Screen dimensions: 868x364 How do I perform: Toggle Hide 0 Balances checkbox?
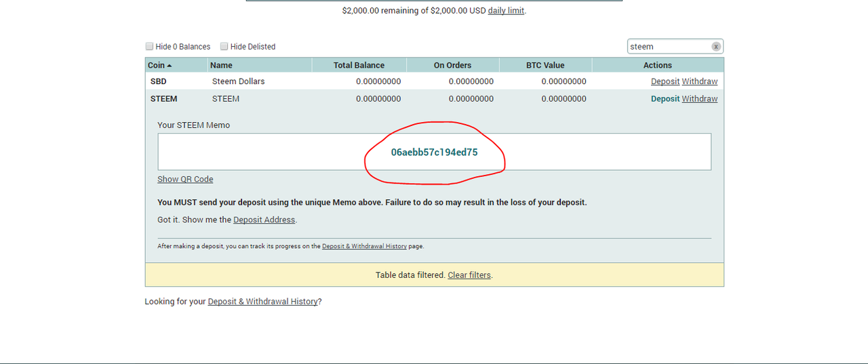(x=149, y=46)
